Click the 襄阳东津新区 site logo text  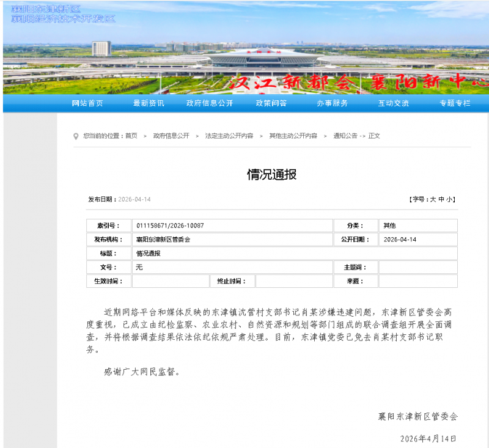(x=46, y=9)
